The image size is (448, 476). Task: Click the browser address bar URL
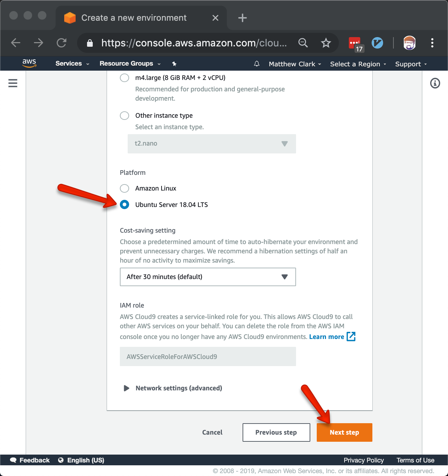[x=194, y=43]
